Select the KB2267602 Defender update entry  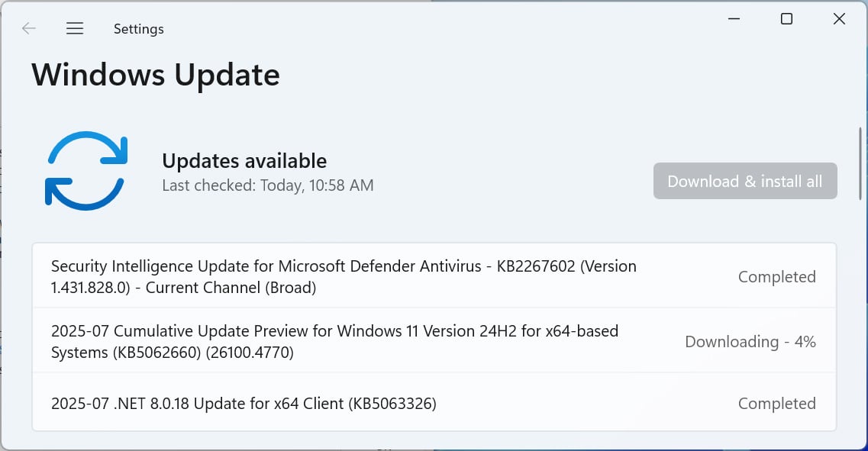(344, 276)
